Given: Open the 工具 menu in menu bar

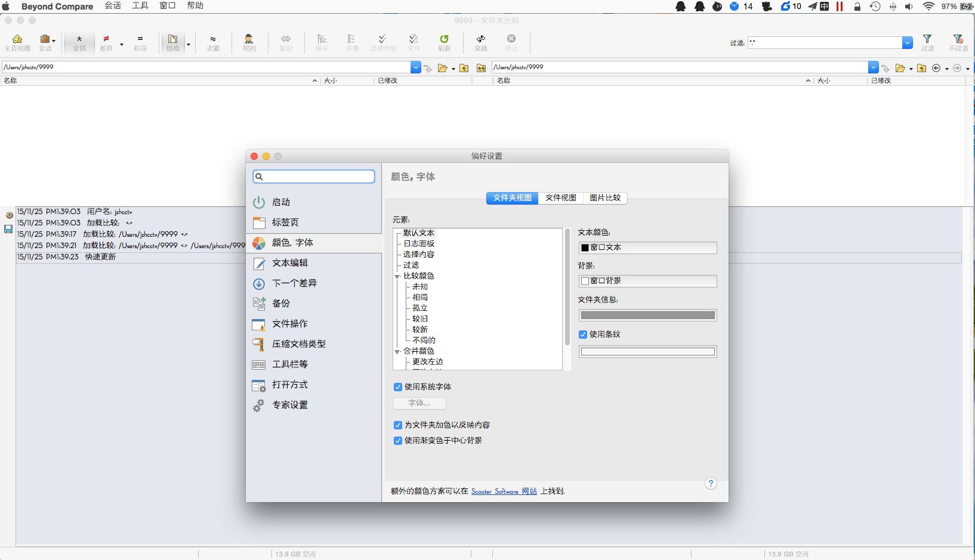Looking at the screenshot, I should pos(140,6).
